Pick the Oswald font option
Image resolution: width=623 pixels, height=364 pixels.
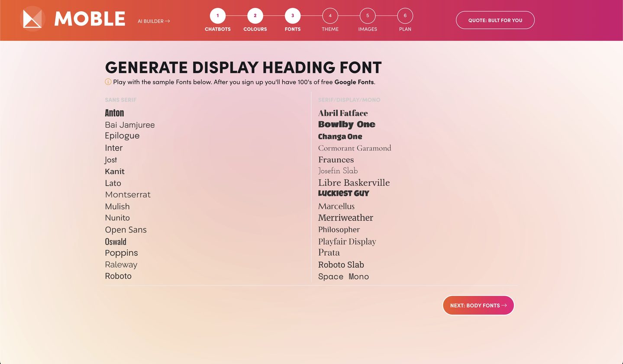coord(116,242)
